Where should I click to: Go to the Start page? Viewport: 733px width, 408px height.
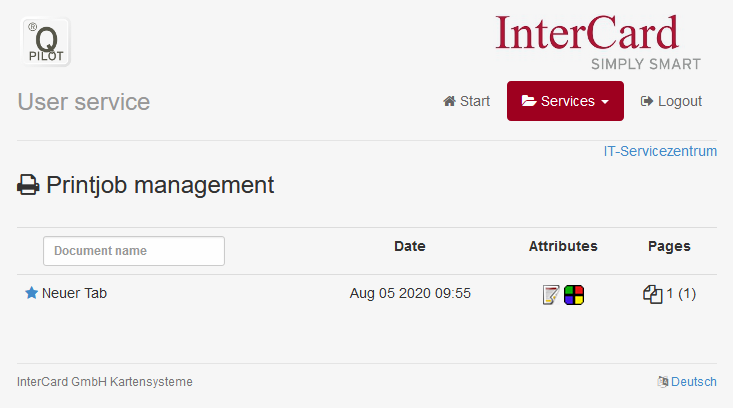(467, 101)
